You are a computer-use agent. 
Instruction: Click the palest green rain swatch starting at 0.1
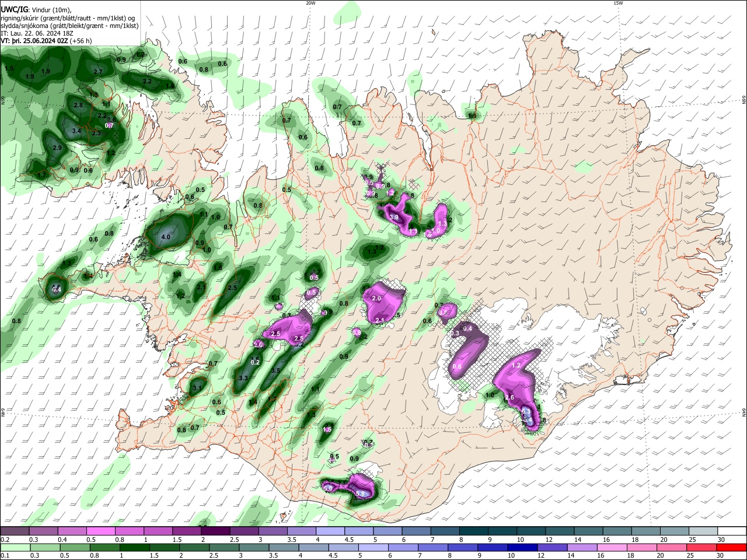pyautogui.click(x=15, y=547)
